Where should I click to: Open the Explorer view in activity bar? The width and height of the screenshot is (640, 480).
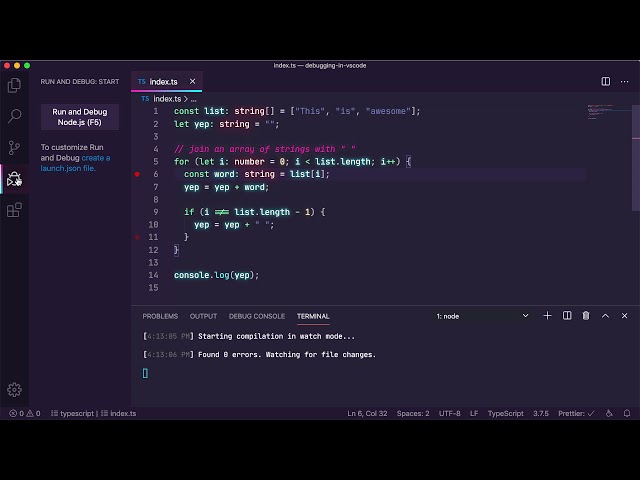click(14, 85)
